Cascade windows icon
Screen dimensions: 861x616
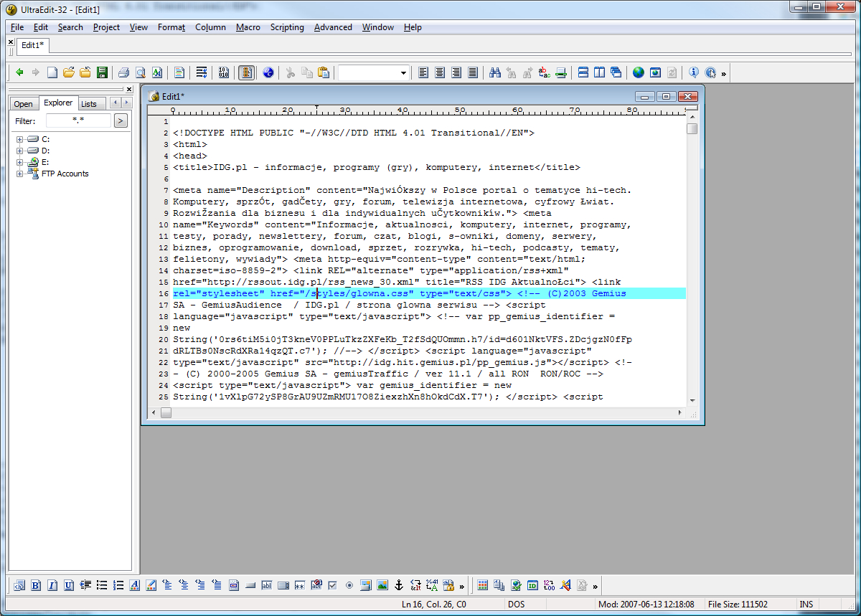616,72
